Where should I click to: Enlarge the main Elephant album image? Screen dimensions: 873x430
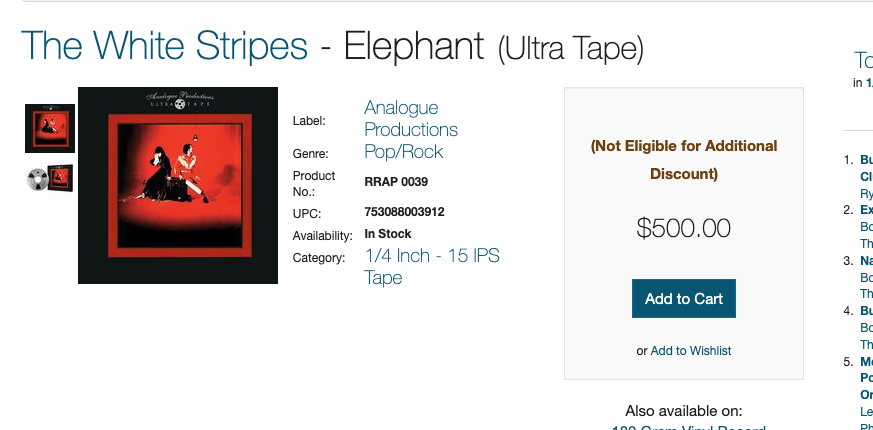pyautogui.click(x=178, y=185)
